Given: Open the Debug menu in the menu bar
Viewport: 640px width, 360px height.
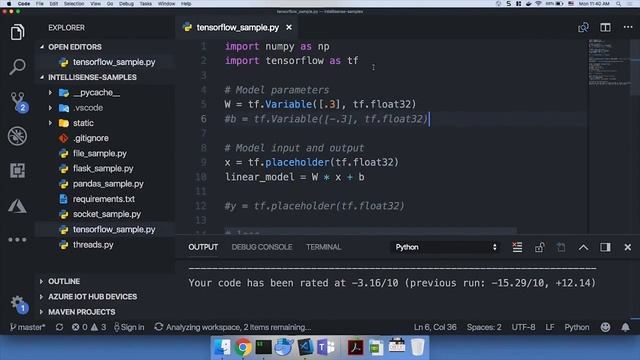Looking at the screenshot, I should click(x=126, y=4).
